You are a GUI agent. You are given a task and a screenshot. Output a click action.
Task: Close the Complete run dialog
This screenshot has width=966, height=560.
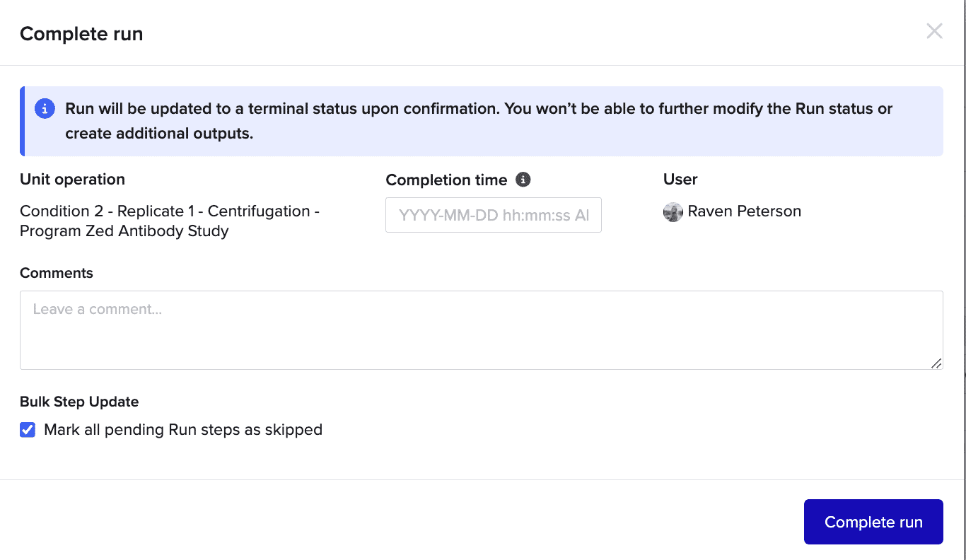pyautogui.click(x=934, y=31)
